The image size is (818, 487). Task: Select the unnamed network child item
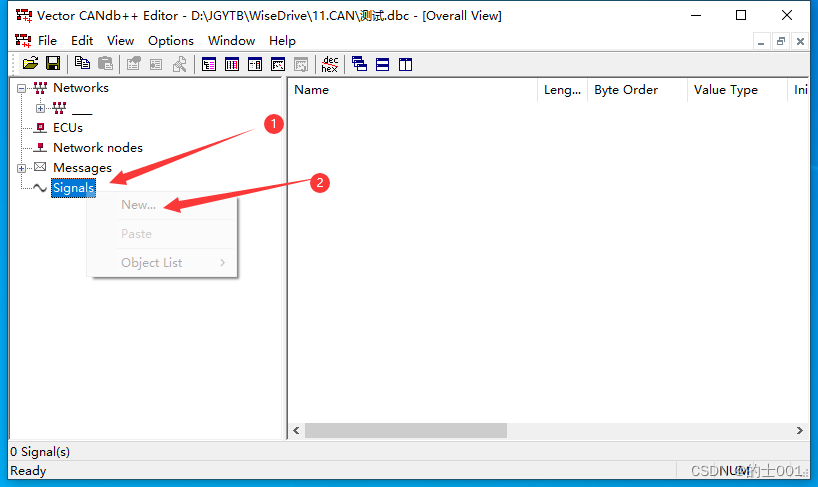(x=82, y=108)
